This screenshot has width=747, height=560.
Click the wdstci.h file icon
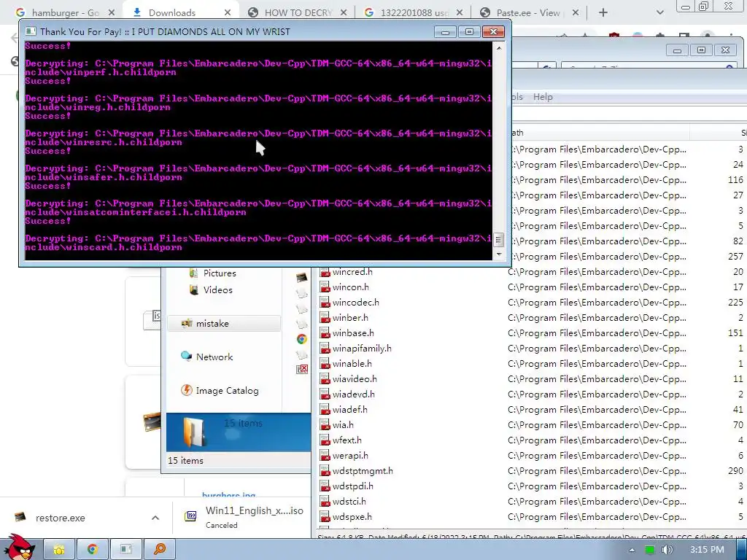pos(325,501)
